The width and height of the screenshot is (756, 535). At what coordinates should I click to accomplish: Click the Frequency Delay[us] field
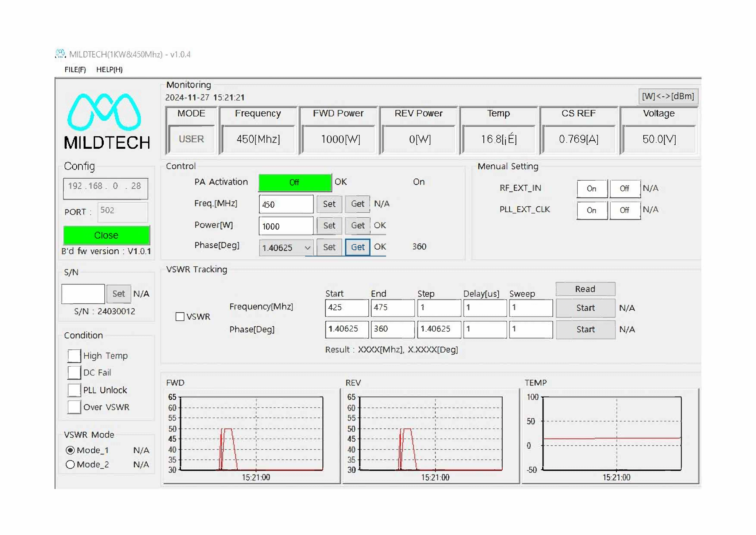click(x=485, y=308)
